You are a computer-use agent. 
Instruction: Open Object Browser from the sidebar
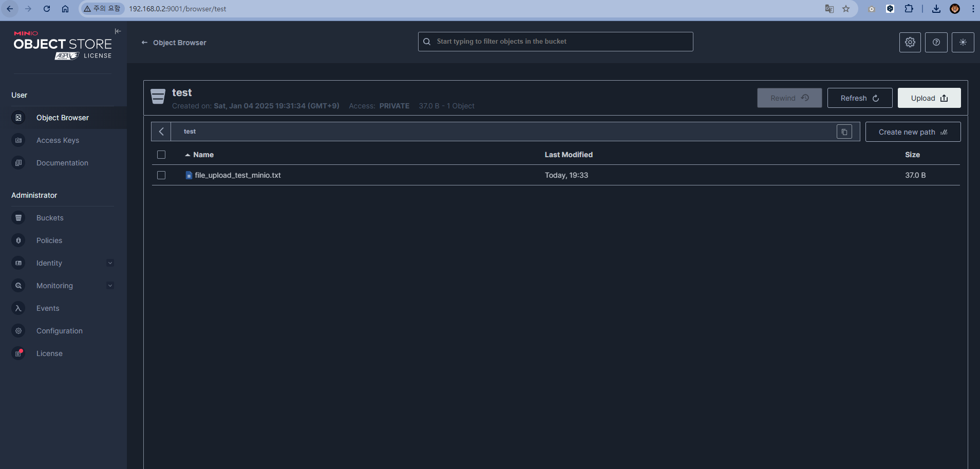[x=62, y=117]
